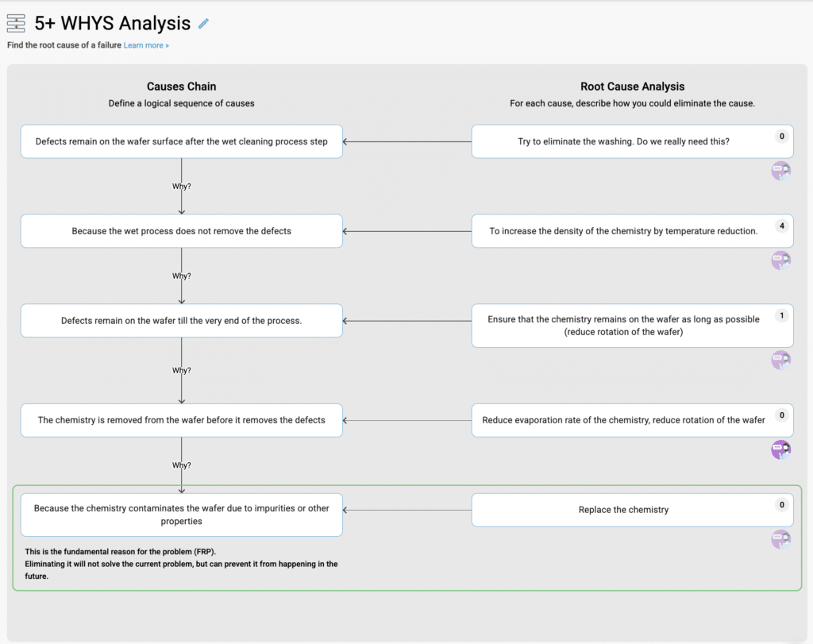The height and width of the screenshot is (644, 813).
Task: Select cause 'The chemistry is removed from the wafer'
Action: pyautogui.click(x=182, y=421)
